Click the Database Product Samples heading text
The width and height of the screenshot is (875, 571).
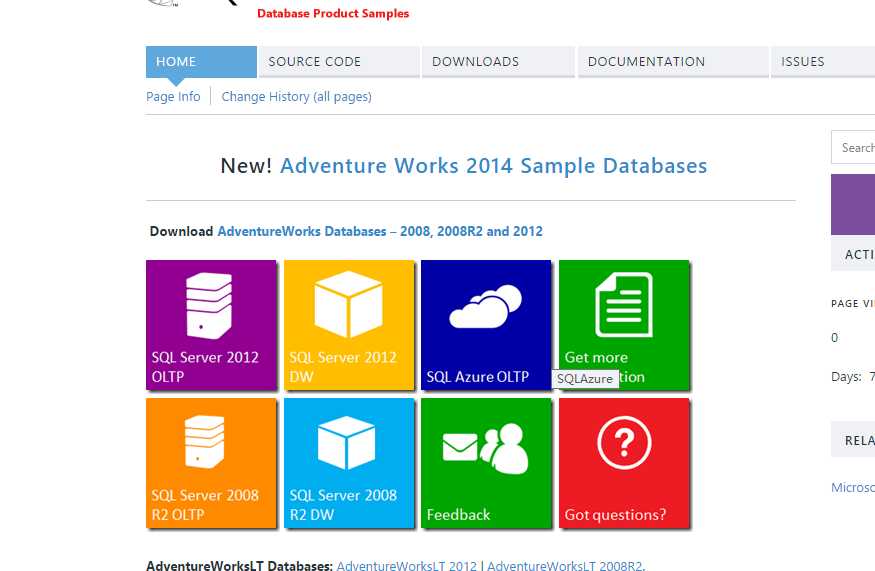tap(333, 13)
